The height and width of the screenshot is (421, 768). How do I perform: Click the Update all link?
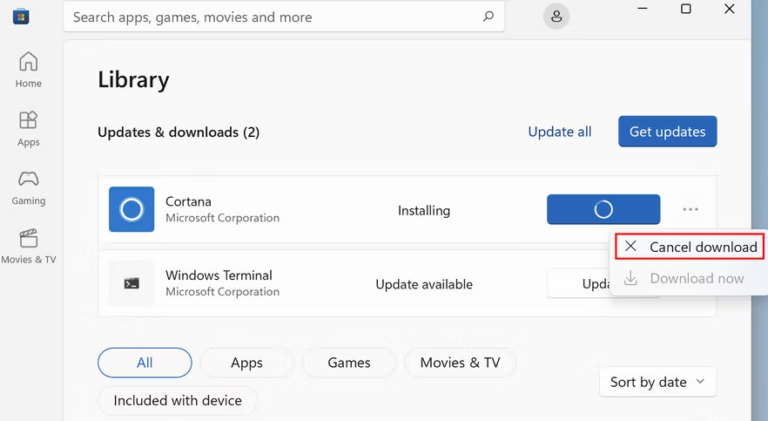click(x=559, y=131)
